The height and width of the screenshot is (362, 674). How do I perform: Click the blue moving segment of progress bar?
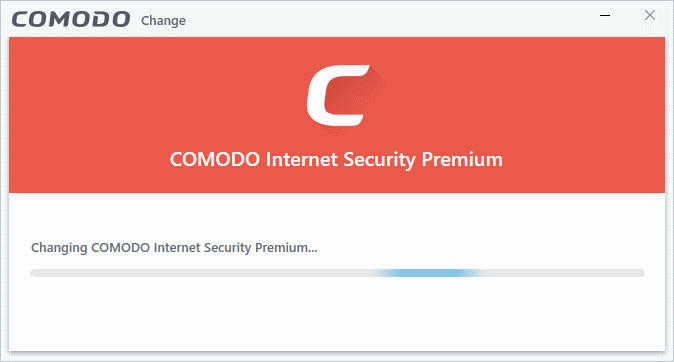click(429, 273)
